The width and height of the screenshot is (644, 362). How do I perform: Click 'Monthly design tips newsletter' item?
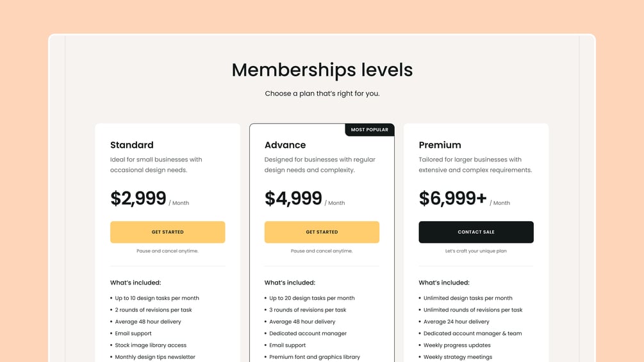click(155, 357)
